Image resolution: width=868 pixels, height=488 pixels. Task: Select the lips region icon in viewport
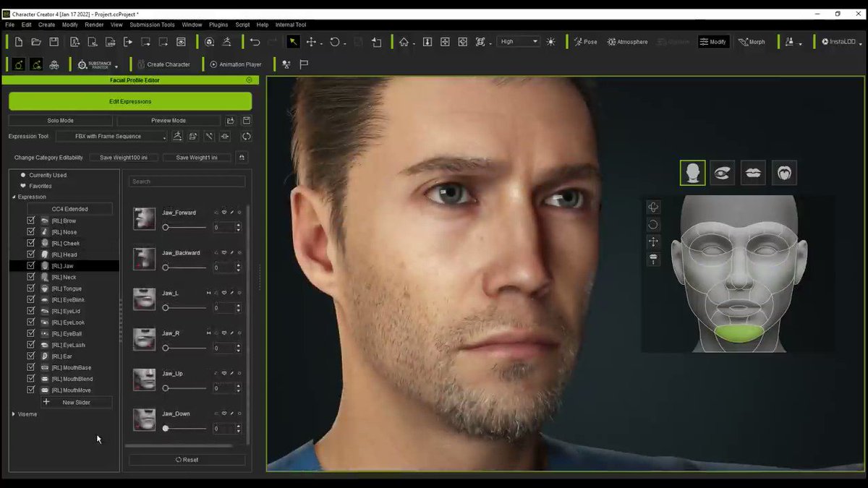click(x=753, y=173)
